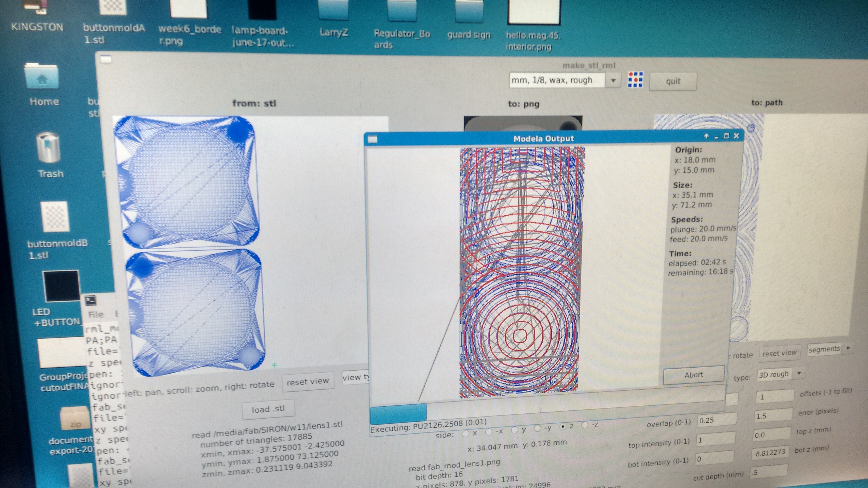Image resolution: width=868 pixels, height=488 pixels.
Task: Minimize the Modela Output window
Action: [717, 137]
